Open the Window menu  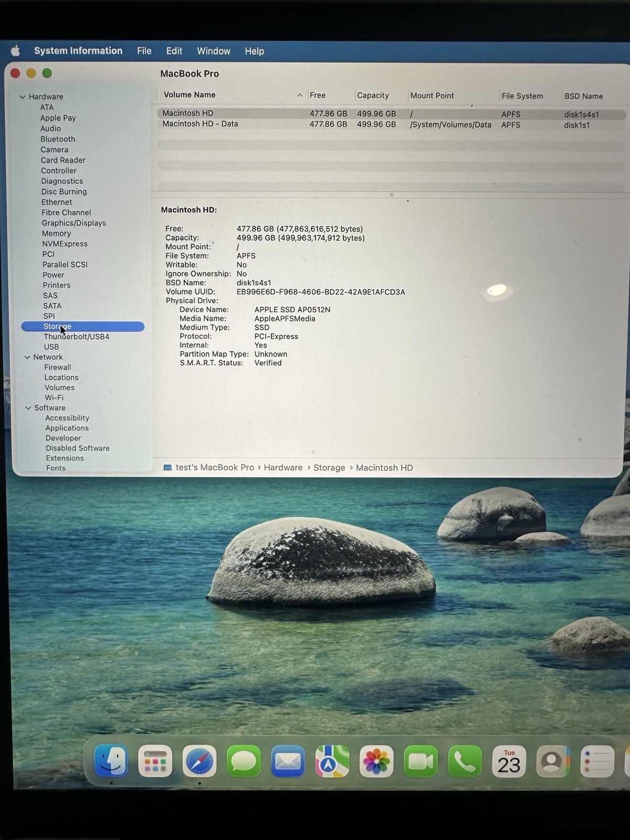coord(214,51)
